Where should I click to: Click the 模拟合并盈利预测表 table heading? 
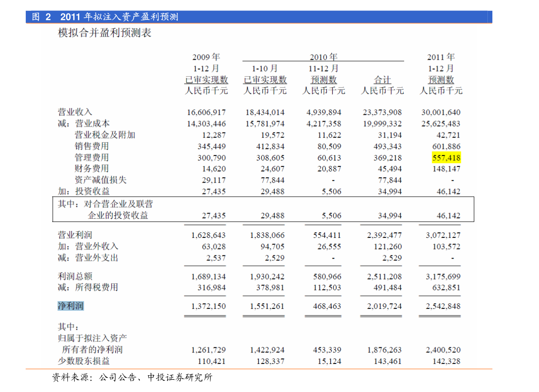[105, 33]
